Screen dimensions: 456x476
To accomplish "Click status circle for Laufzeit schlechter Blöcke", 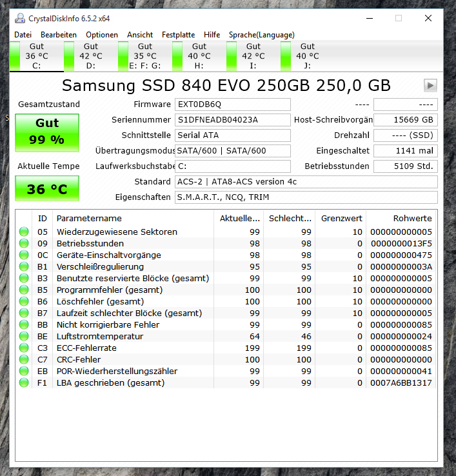I will (x=24, y=313).
